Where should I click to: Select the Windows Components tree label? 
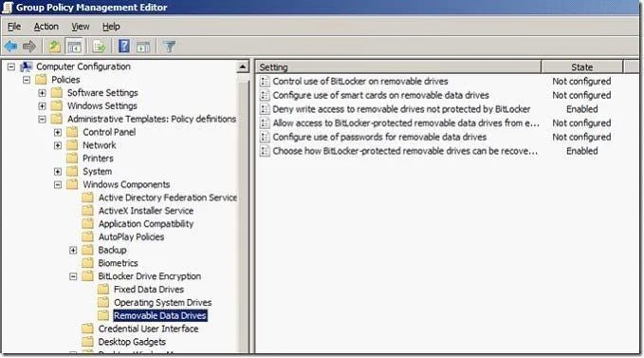126,184
